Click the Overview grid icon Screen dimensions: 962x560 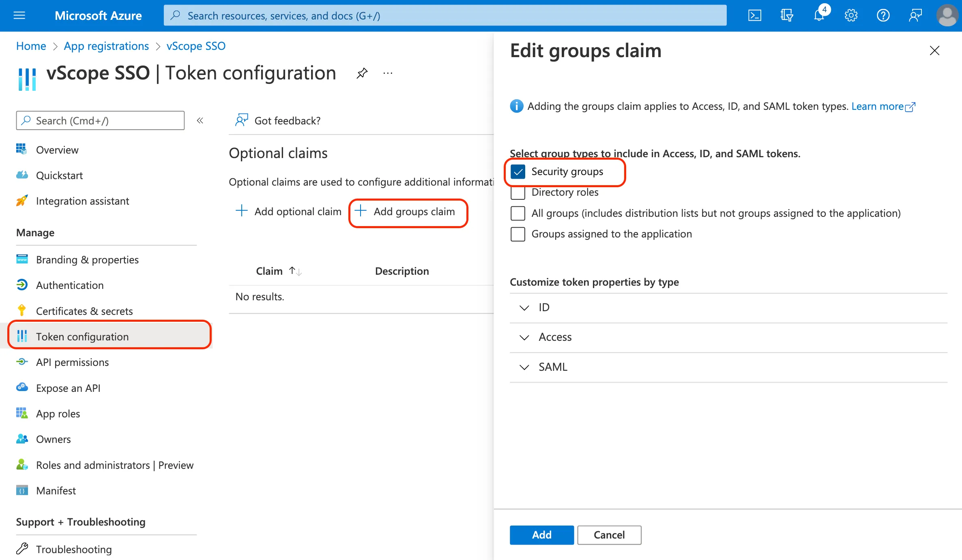(22, 149)
